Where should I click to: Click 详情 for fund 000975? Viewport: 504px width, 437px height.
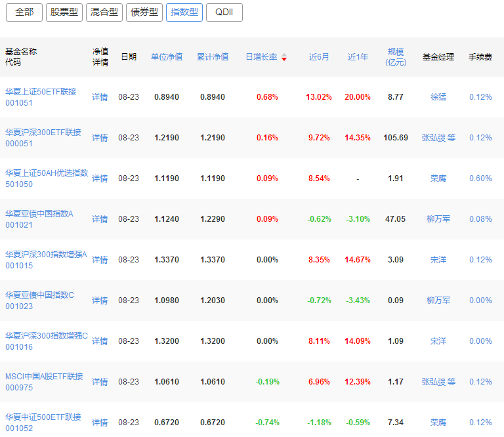tap(100, 382)
